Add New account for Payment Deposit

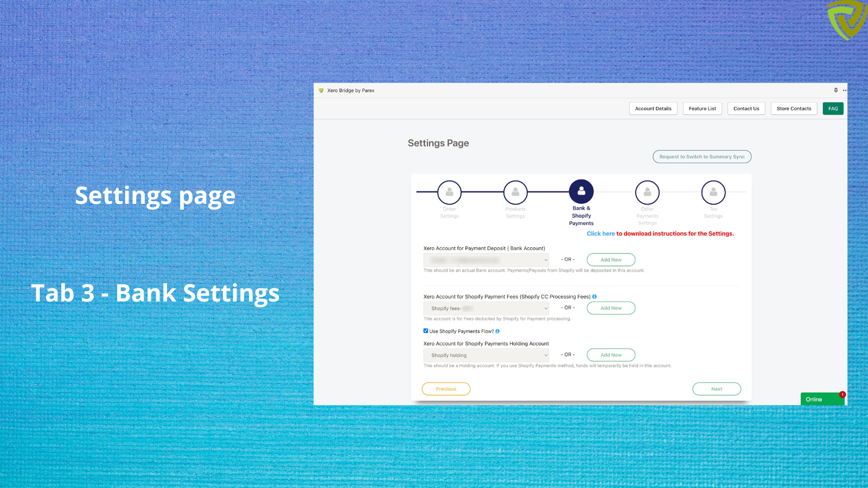coord(611,260)
